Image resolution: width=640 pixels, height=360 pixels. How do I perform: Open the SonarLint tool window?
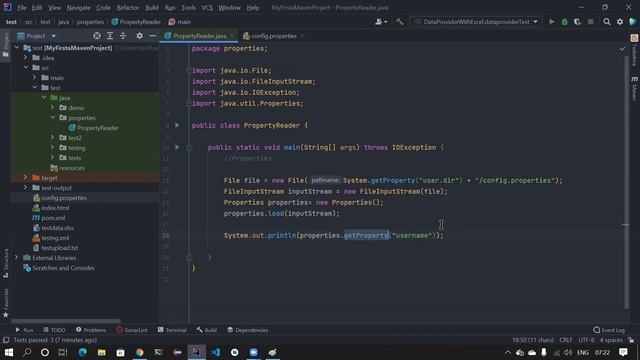point(132,330)
